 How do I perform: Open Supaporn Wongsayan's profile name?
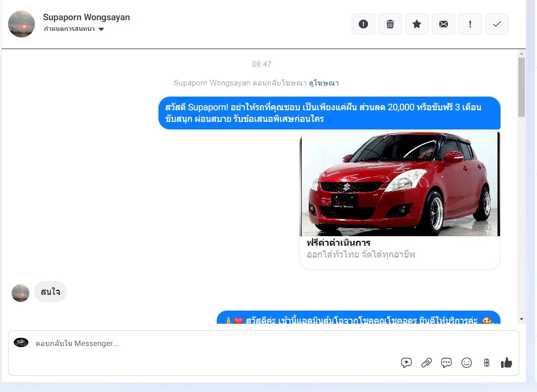pos(87,17)
